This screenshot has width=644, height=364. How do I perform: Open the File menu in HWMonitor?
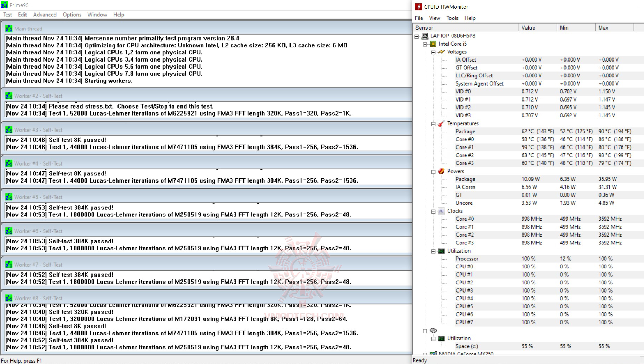(x=419, y=18)
